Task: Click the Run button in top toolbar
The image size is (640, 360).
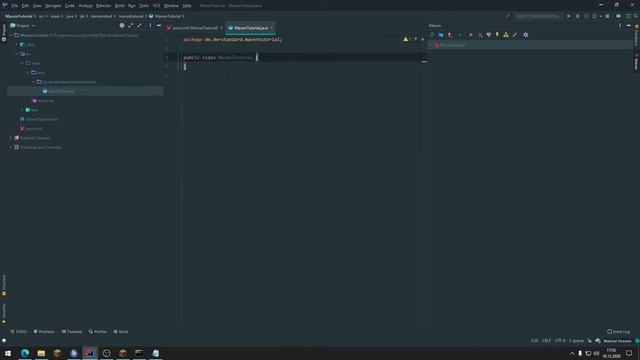Action: click(569, 16)
